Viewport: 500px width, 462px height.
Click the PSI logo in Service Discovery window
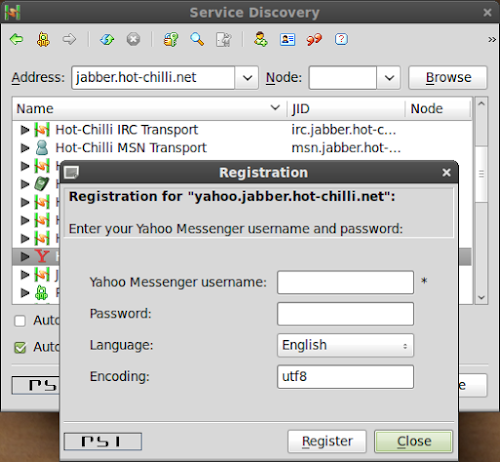pyautogui.click(x=36, y=385)
